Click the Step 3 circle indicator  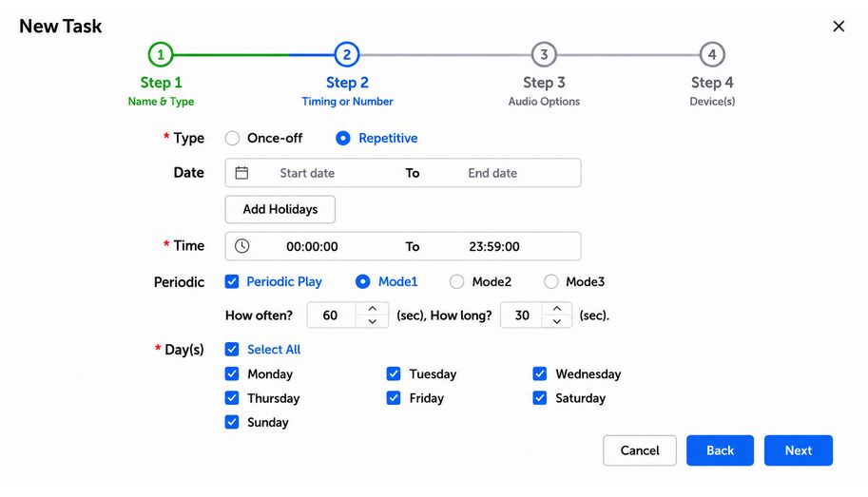pyautogui.click(x=544, y=54)
